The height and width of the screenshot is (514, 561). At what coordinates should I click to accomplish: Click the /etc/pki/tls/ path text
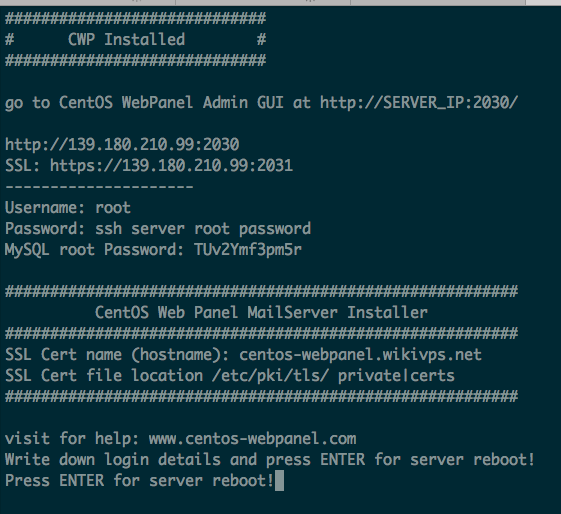coord(270,376)
